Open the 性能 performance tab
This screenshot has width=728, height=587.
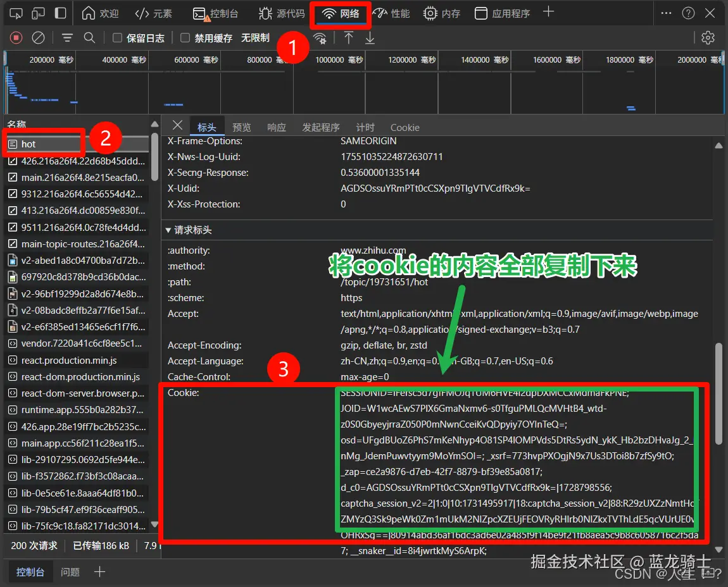click(392, 13)
